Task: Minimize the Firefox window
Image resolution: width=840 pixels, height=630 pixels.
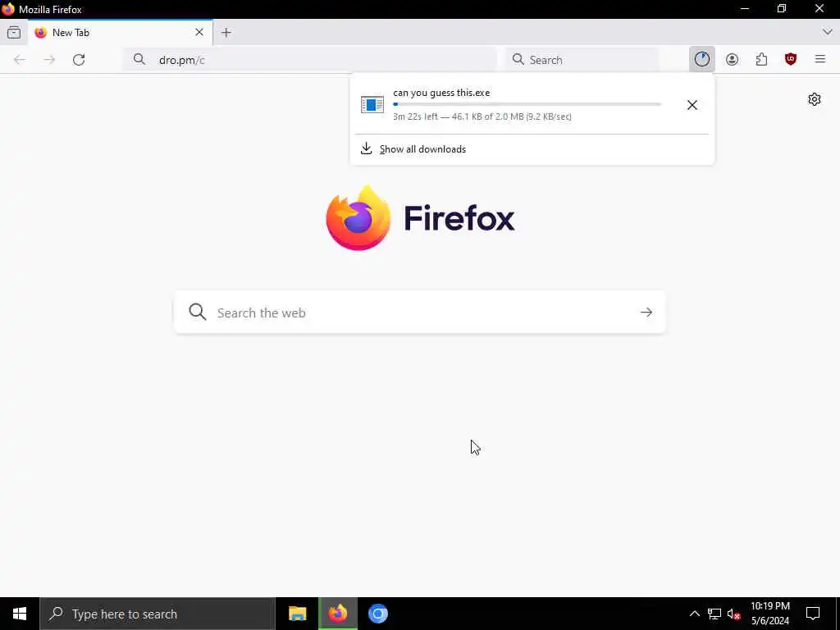Action: [x=745, y=9]
